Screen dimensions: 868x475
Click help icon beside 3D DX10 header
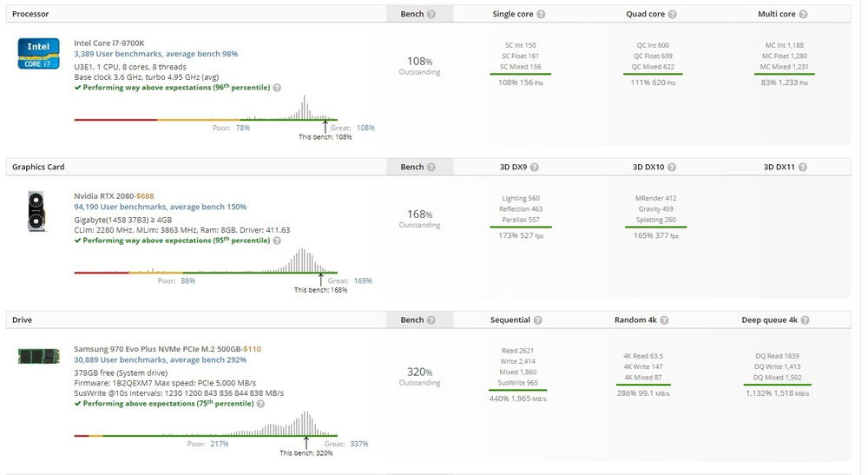click(x=672, y=168)
